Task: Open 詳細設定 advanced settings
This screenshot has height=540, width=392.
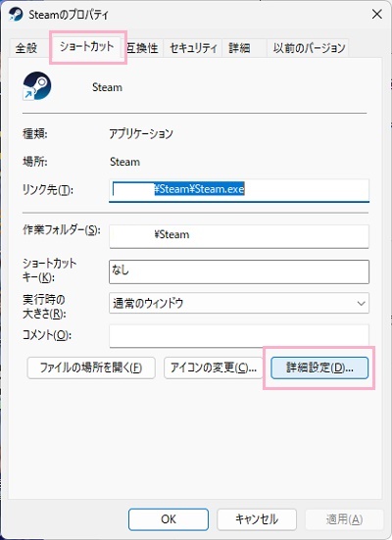Action: [x=319, y=368]
